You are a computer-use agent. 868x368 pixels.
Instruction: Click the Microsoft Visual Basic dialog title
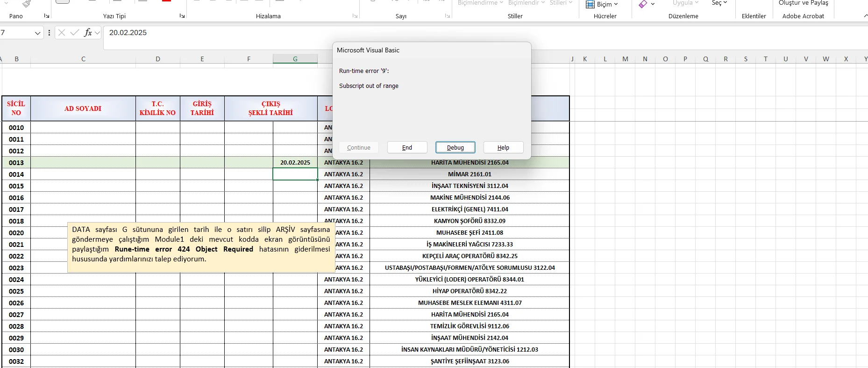point(368,50)
